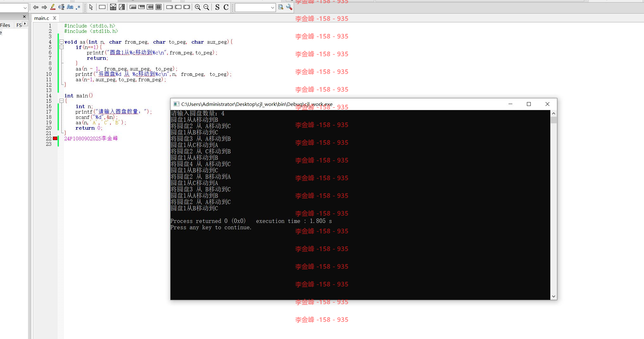Click the console window title path
The image size is (644, 339).
[x=257, y=104]
